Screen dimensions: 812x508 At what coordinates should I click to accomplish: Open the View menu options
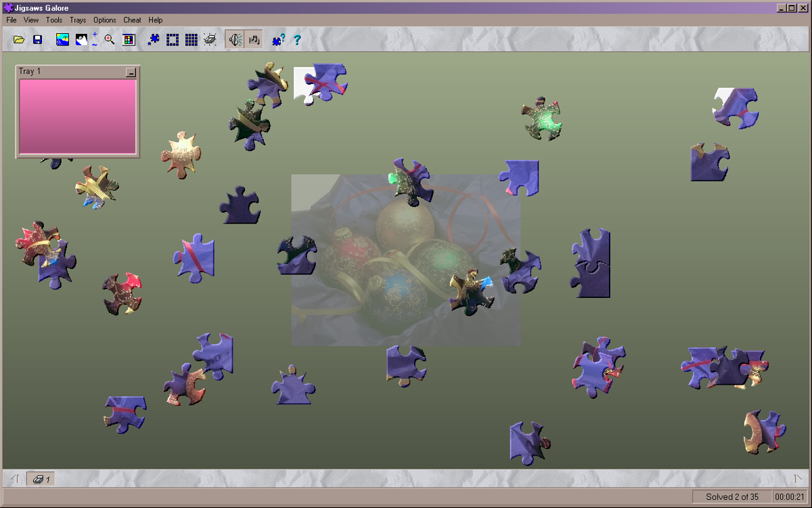(30, 20)
